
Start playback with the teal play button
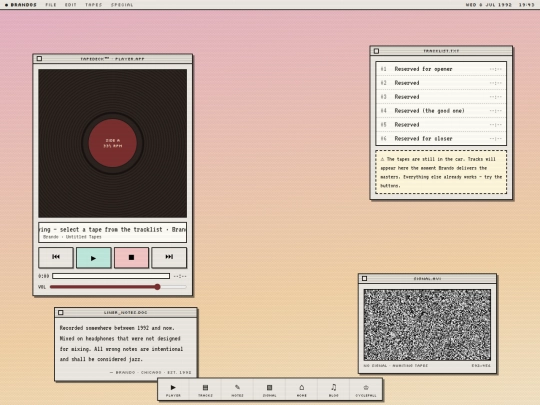point(94,257)
